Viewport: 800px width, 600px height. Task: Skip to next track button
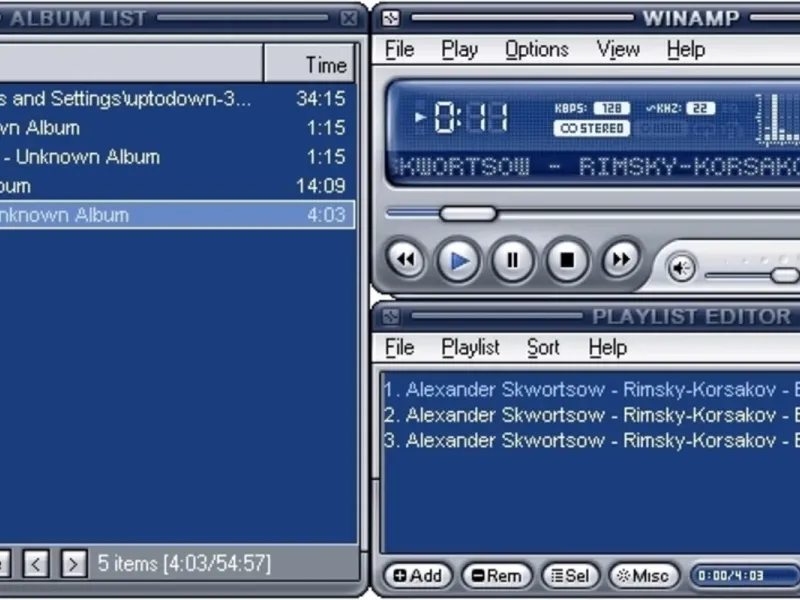pyautogui.click(x=620, y=260)
